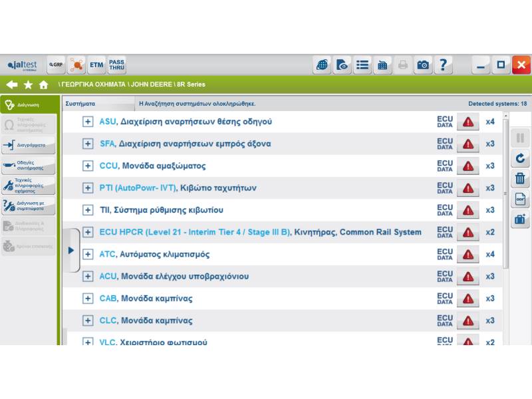
Task: Click the trash bin delete icon
Action: point(520,179)
